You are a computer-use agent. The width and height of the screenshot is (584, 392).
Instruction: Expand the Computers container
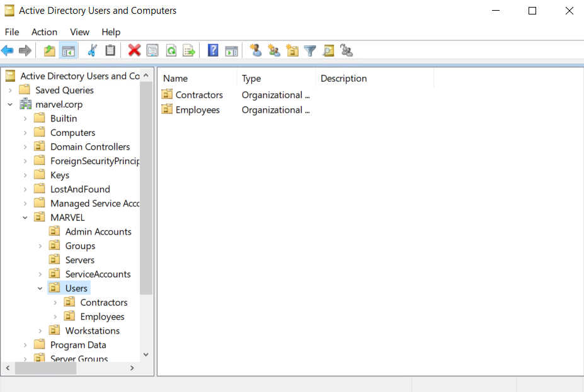[x=25, y=133]
